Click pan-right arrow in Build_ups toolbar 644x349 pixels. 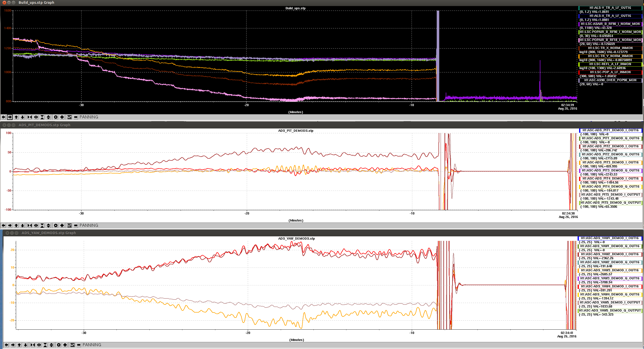(10, 117)
